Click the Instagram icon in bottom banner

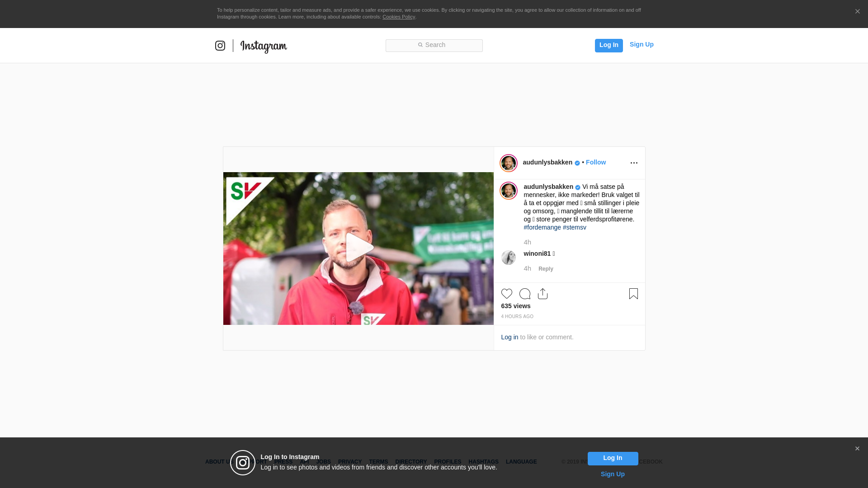coord(243,463)
